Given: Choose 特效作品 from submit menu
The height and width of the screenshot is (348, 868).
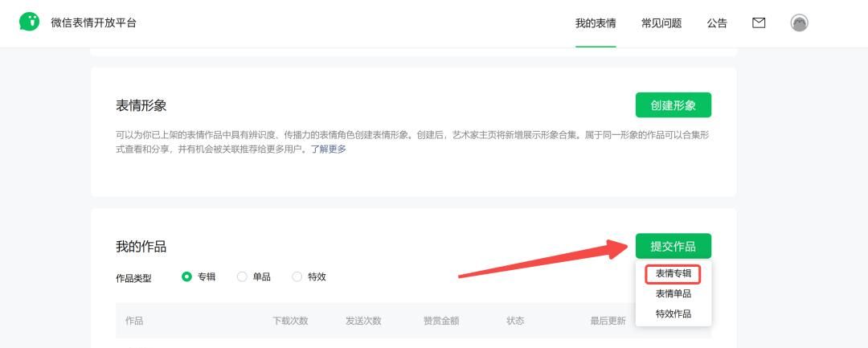Looking at the screenshot, I should (x=674, y=313).
